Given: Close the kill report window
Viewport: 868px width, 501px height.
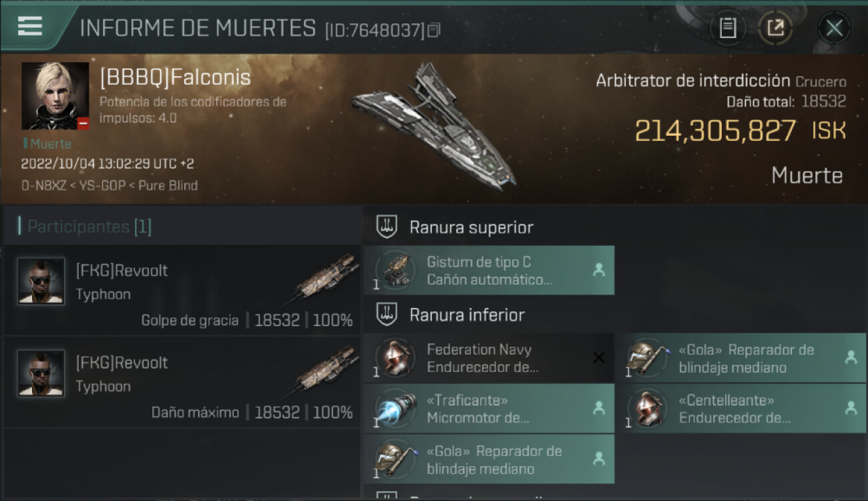Looking at the screenshot, I should click(834, 28).
